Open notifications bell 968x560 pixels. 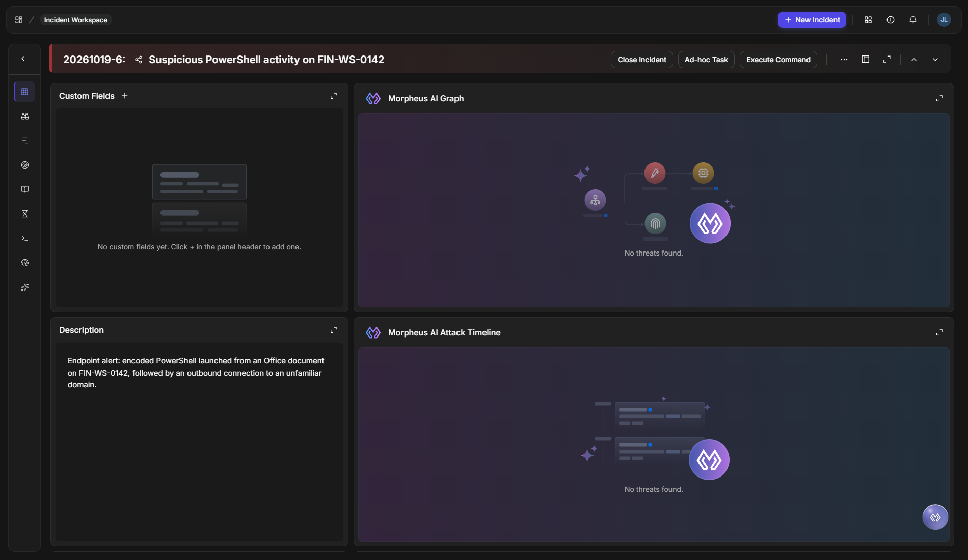pos(913,20)
